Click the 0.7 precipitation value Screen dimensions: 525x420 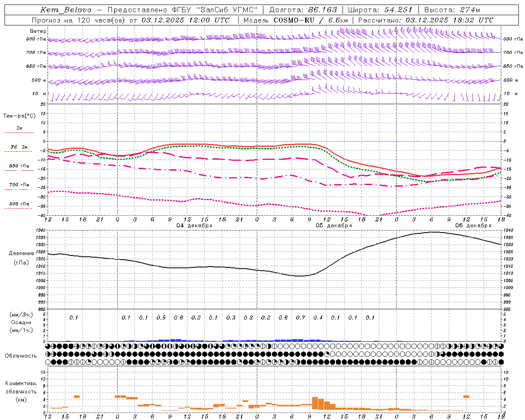[x=301, y=317]
